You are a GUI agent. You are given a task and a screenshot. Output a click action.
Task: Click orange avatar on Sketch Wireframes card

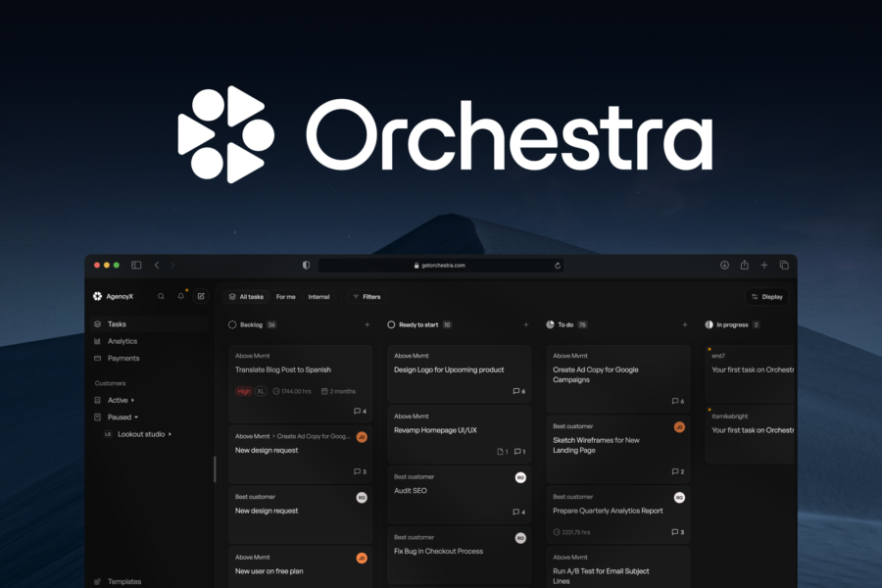coord(679,427)
